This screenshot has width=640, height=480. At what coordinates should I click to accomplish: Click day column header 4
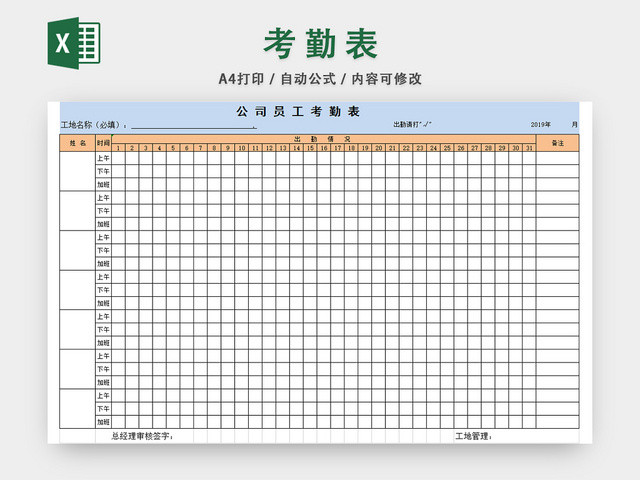(x=159, y=148)
